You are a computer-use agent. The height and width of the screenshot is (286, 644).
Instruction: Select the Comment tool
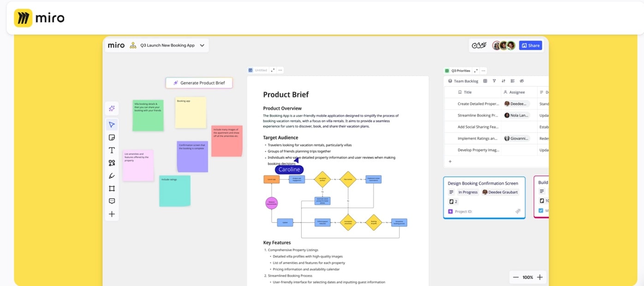[112, 201]
